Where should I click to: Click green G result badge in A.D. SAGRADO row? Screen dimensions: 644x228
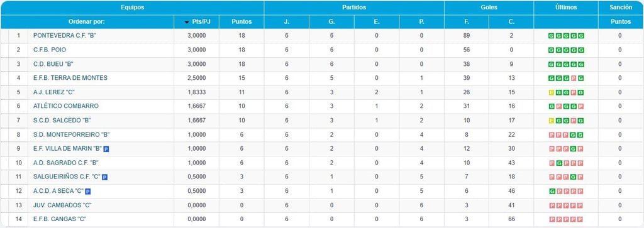[x=559, y=163]
